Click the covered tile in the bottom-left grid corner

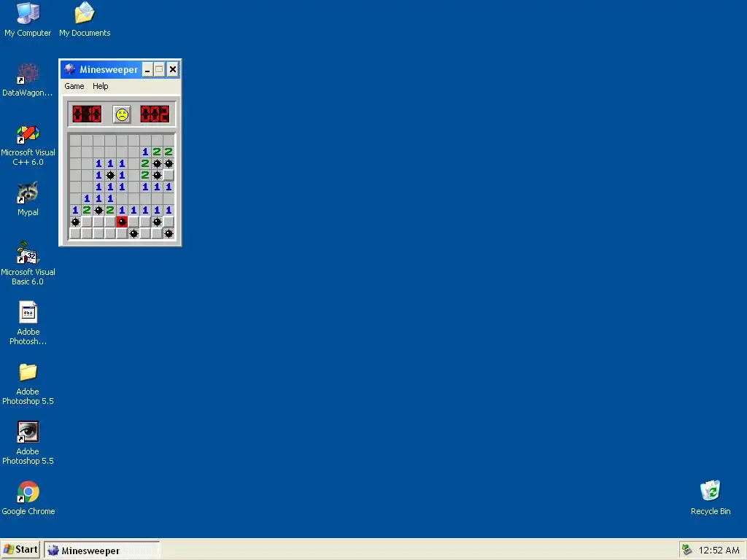point(75,233)
